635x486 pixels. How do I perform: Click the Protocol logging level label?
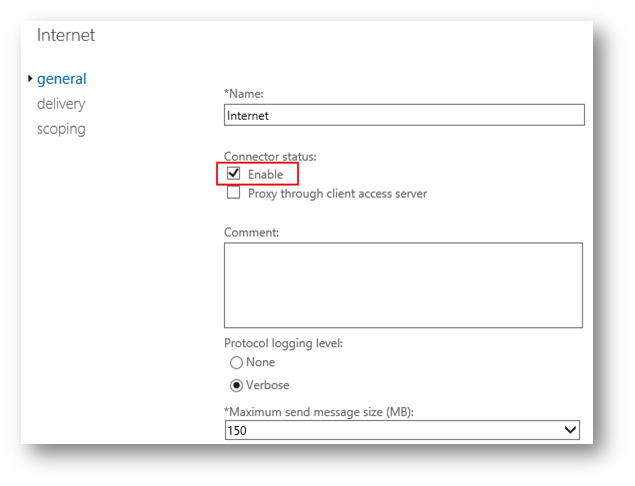click(283, 343)
